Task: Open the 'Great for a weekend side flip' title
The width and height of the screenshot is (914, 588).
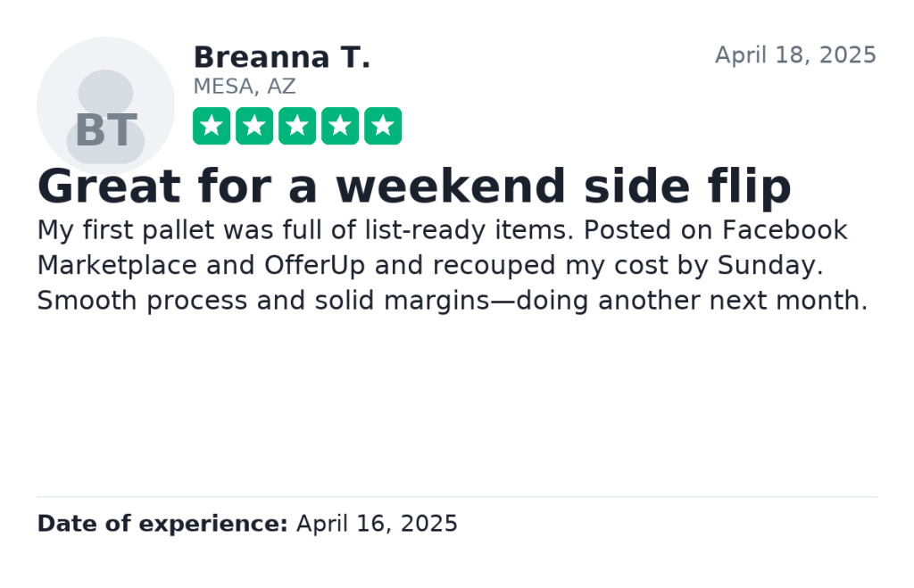Action: point(413,187)
